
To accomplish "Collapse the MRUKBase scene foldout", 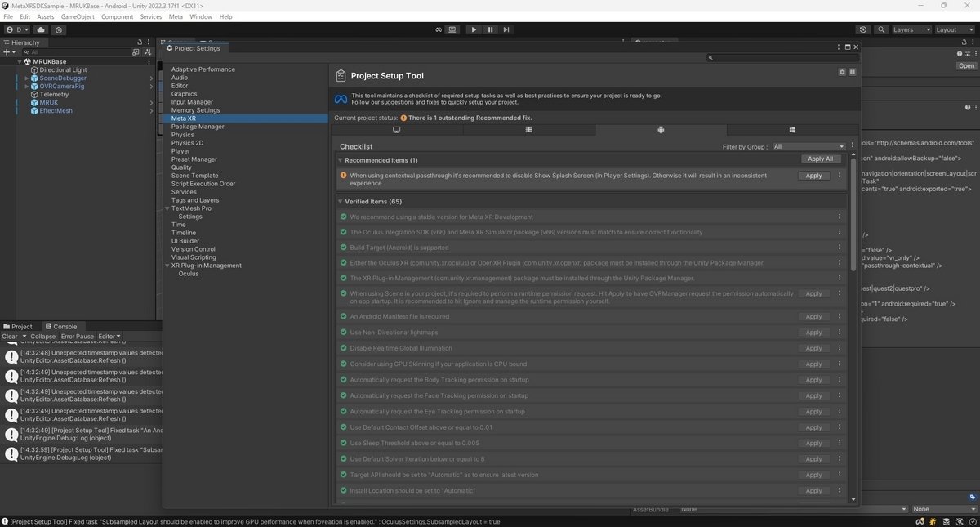I will pos(20,61).
